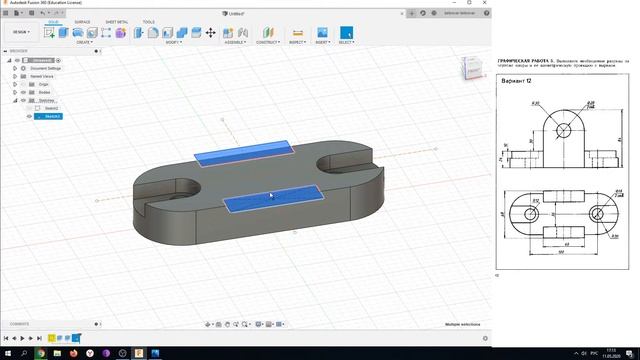
Task: Toggle the Origin folder eye icon
Action: tap(23, 84)
